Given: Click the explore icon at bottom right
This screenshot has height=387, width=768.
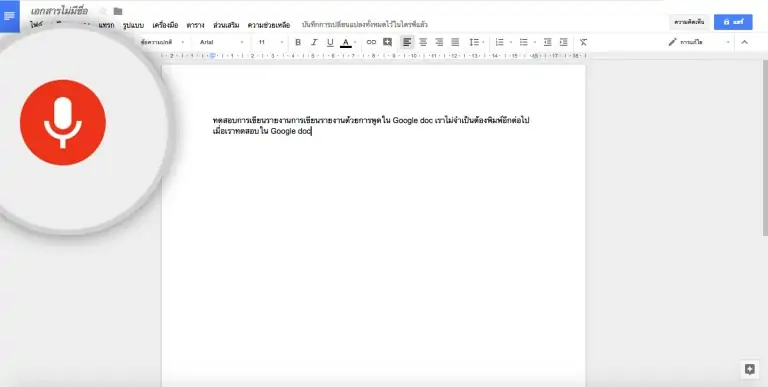Looking at the screenshot, I should 749,369.
